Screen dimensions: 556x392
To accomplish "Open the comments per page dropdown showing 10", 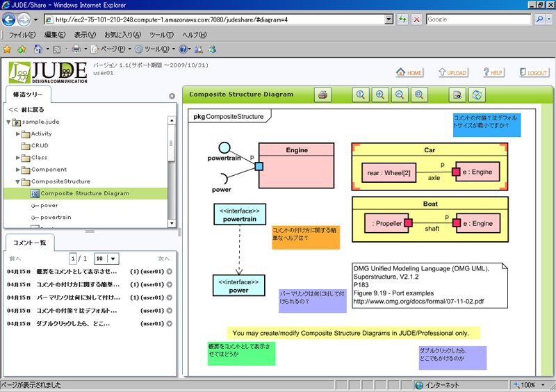I will tap(113, 259).
